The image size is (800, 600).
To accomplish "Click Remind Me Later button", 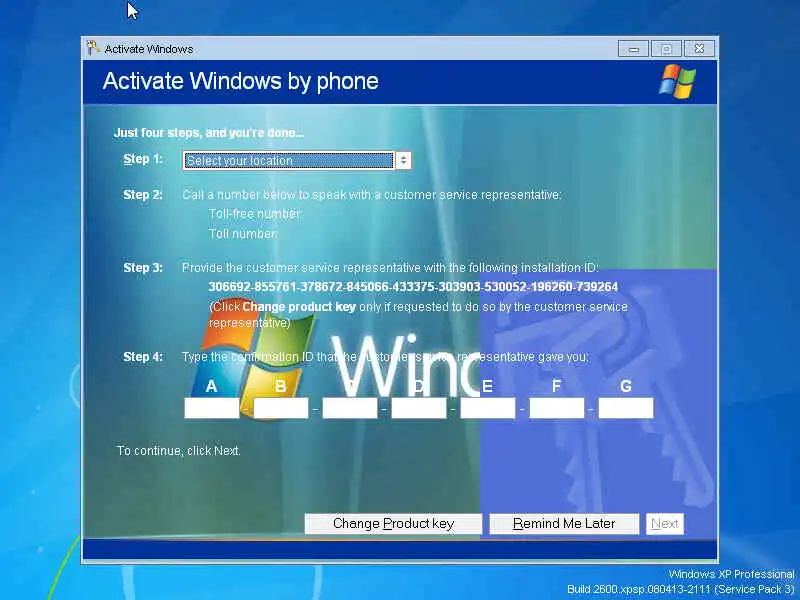I will pyautogui.click(x=564, y=523).
